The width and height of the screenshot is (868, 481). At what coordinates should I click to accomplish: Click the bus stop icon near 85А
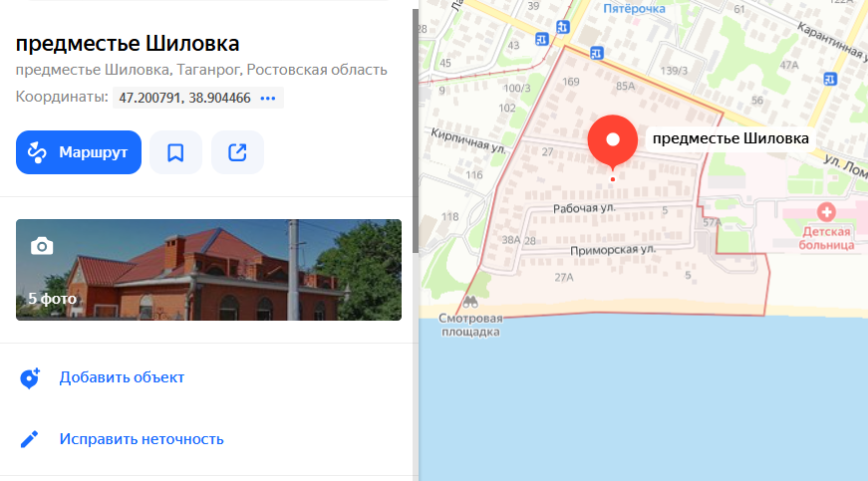pos(596,53)
